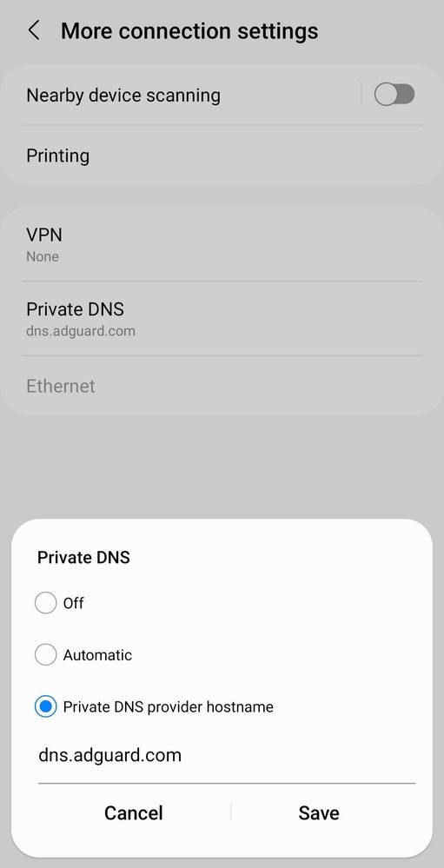Open the VPN settings entry
The image size is (444, 868).
click(x=222, y=244)
